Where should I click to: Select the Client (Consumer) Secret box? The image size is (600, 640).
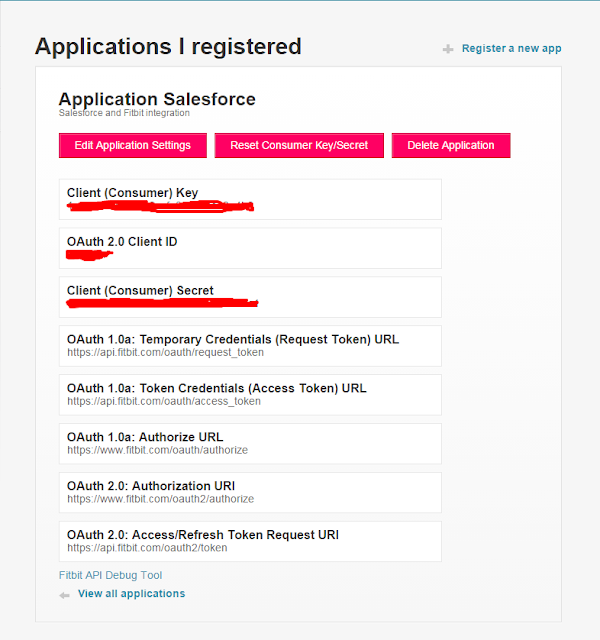(250, 297)
